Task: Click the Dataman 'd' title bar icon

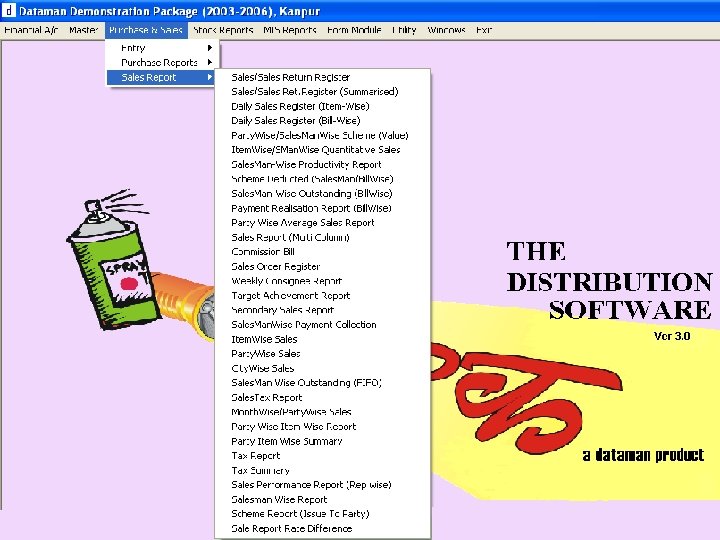Action: pyautogui.click(x=9, y=10)
